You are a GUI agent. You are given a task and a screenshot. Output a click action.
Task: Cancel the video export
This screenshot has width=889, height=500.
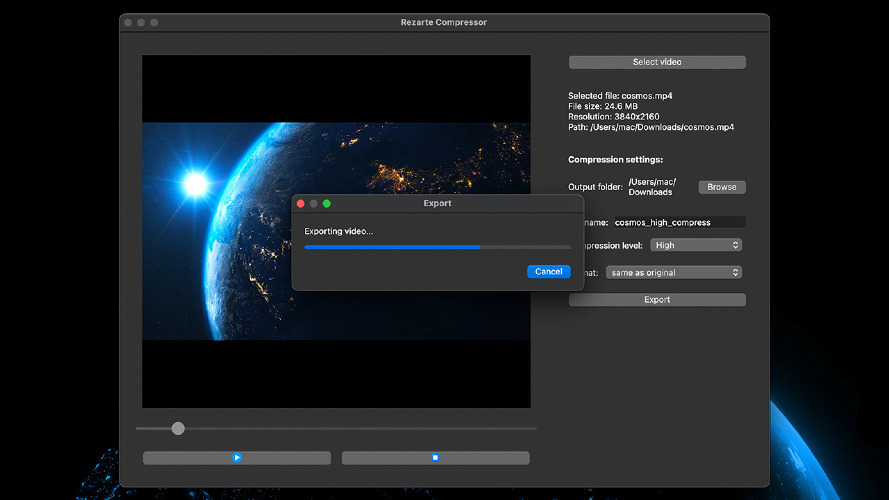548,272
